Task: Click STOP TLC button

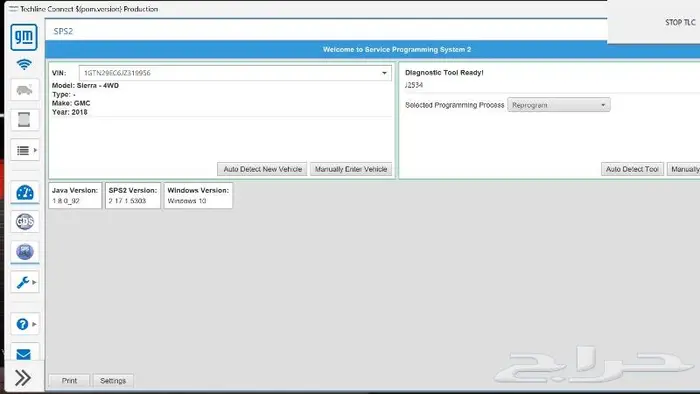Action: 680,22
